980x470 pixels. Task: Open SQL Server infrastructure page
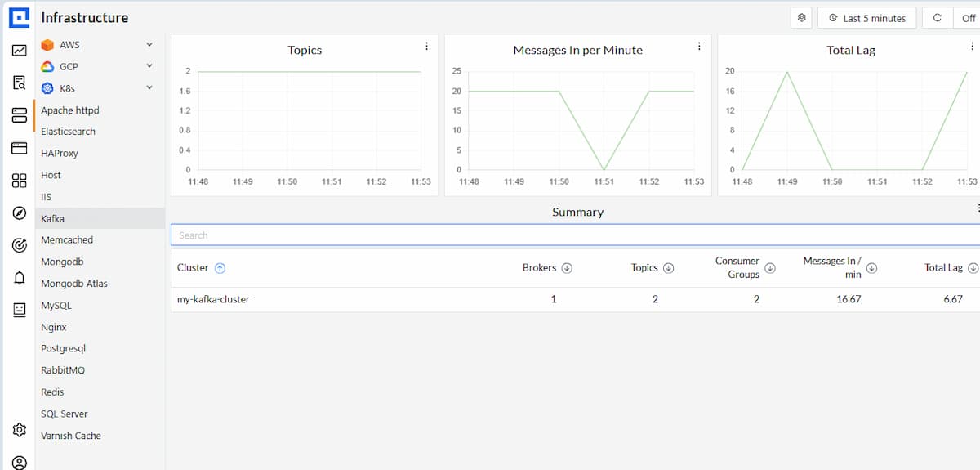tap(65, 414)
